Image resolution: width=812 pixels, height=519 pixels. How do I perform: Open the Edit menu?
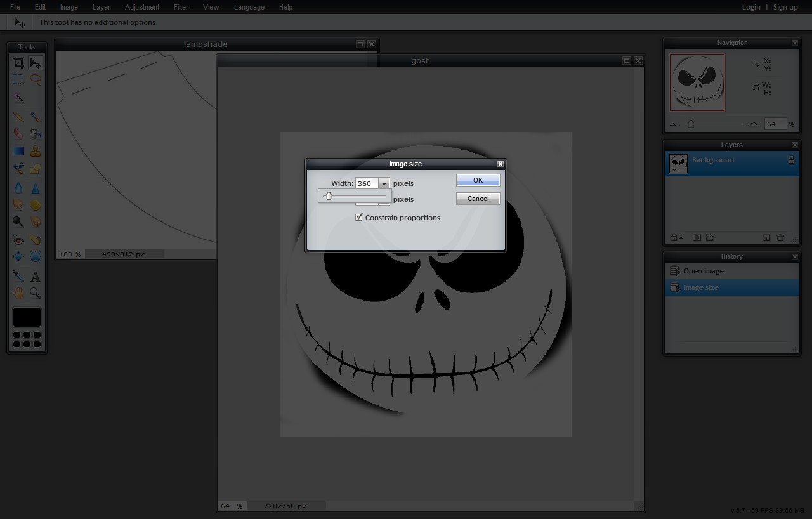pyautogui.click(x=40, y=7)
